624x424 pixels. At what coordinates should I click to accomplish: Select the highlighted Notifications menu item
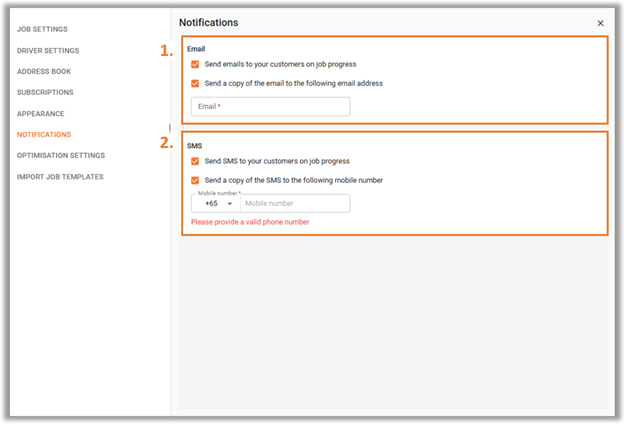[x=44, y=135]
